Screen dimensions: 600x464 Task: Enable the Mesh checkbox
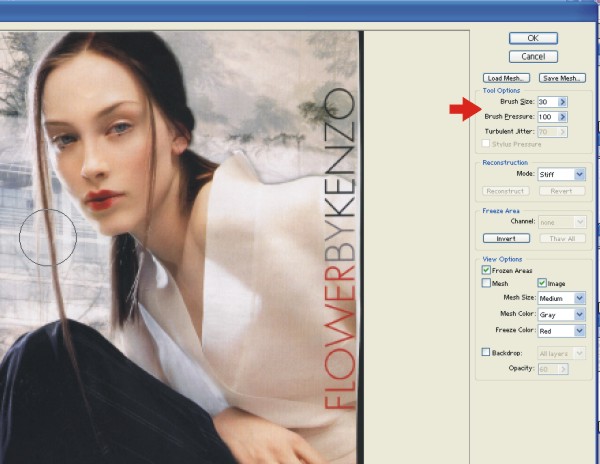pos(486,283)
